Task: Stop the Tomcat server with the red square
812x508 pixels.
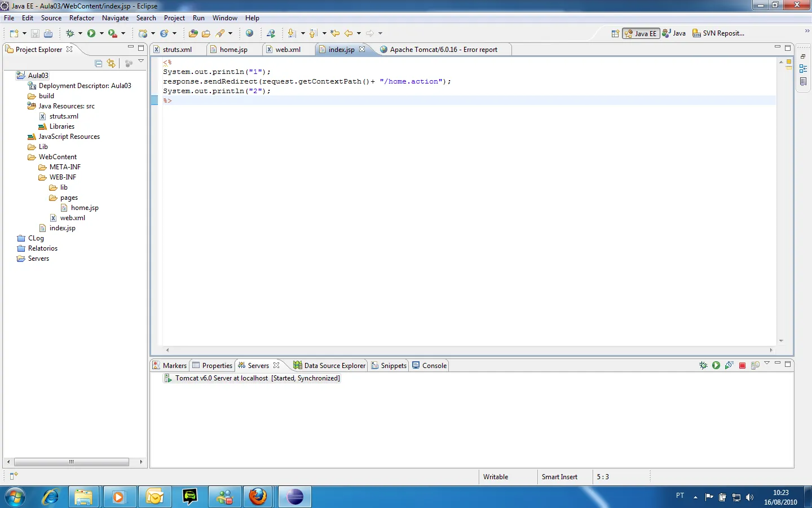Action: 742,365
